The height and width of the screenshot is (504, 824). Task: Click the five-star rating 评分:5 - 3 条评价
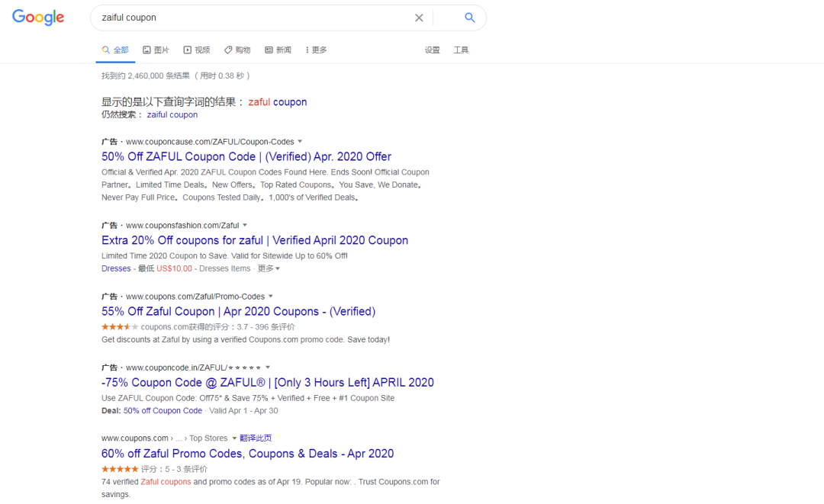pos(154,469)
